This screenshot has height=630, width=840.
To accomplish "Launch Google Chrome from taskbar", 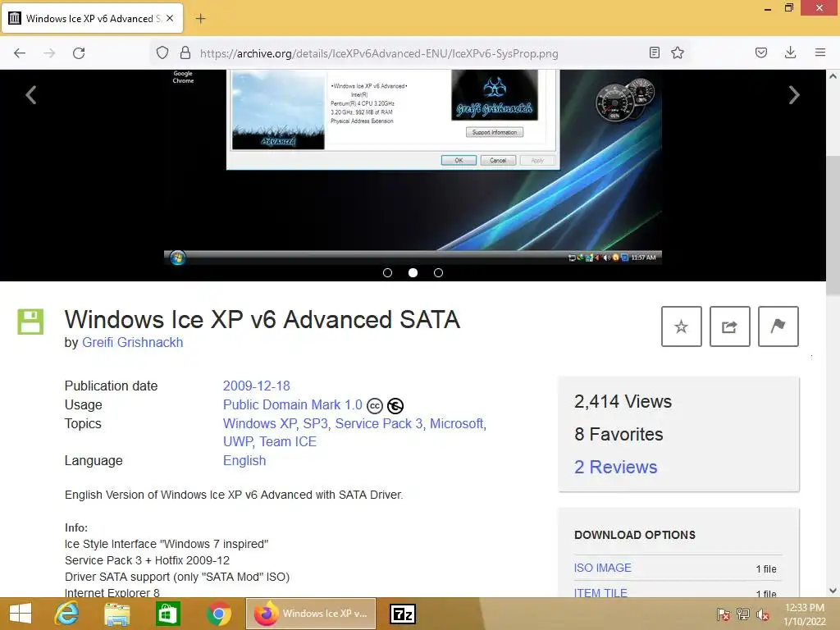I will [218, 614].
